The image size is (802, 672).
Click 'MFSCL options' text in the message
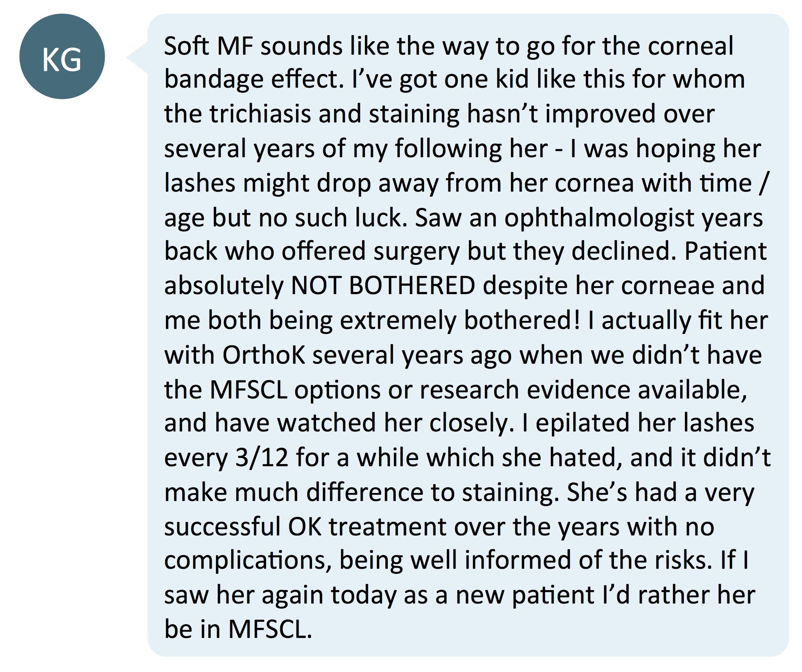pos(295,390)
